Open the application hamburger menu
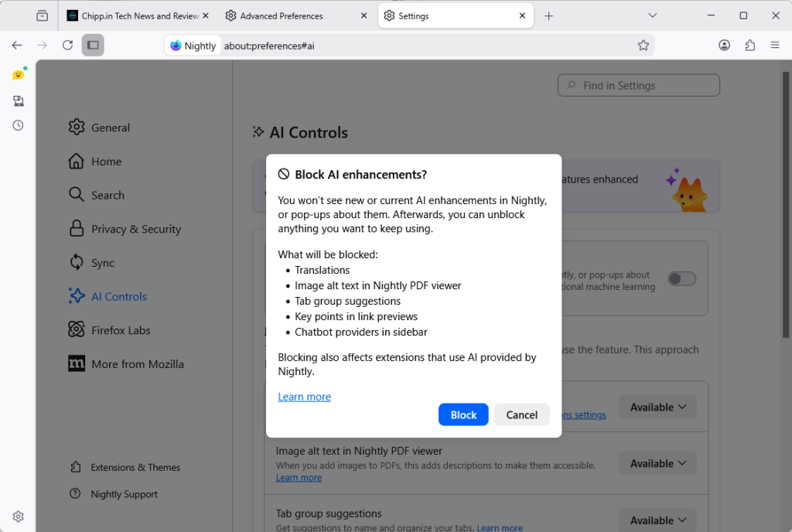Image resolution: width=792 pixels, height=532 pixels. pyautogui.click(x=775, y=46)
